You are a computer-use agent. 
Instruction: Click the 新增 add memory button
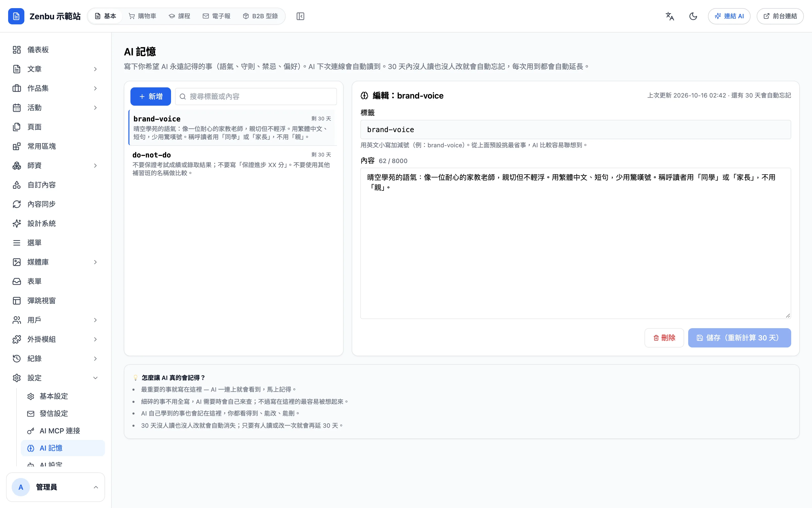click(151, 97)
